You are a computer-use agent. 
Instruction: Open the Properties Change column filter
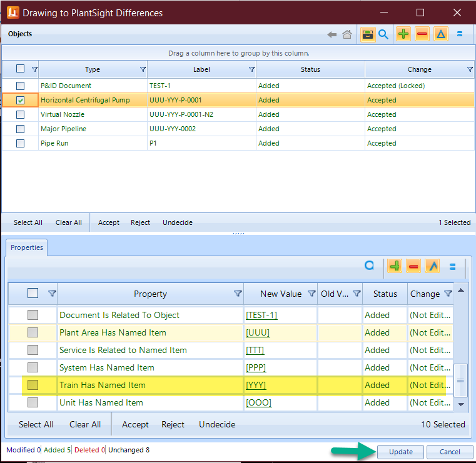pos(448,294)
